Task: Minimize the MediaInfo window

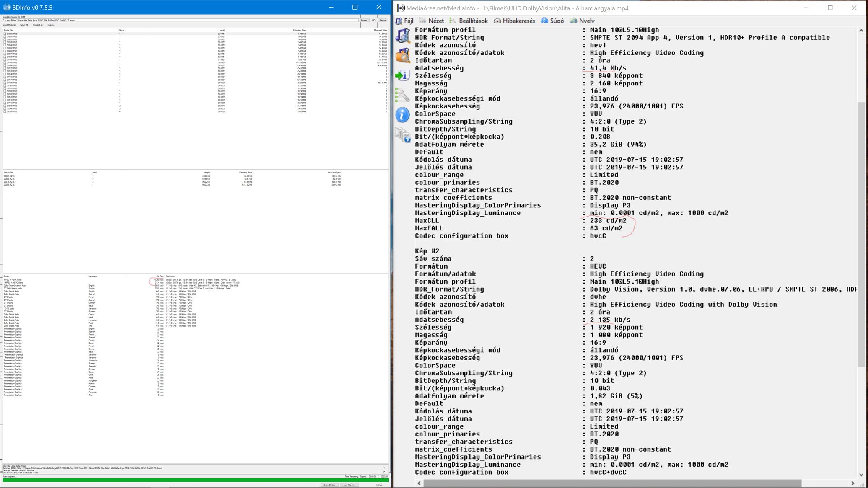Action: (806, 8)
